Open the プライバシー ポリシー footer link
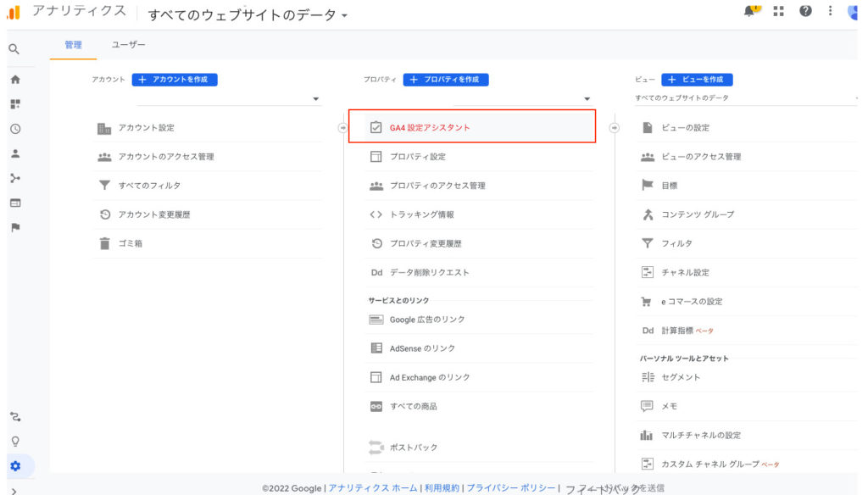868x495 pixels. pos(511,488)
